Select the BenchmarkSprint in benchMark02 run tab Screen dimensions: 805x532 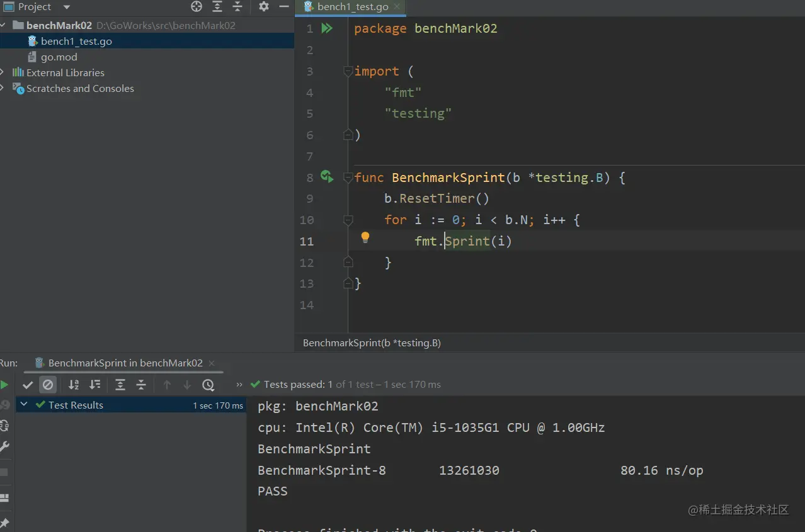coord(125,363)
